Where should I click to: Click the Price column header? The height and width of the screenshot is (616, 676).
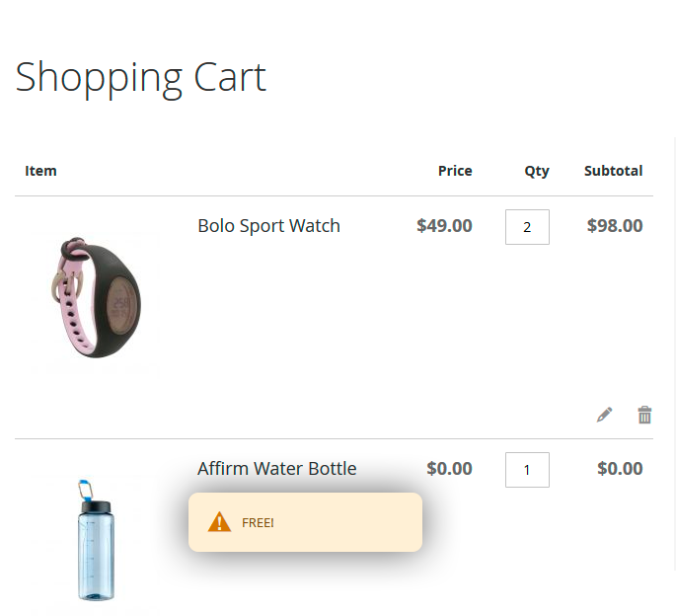tap(455, 171)
